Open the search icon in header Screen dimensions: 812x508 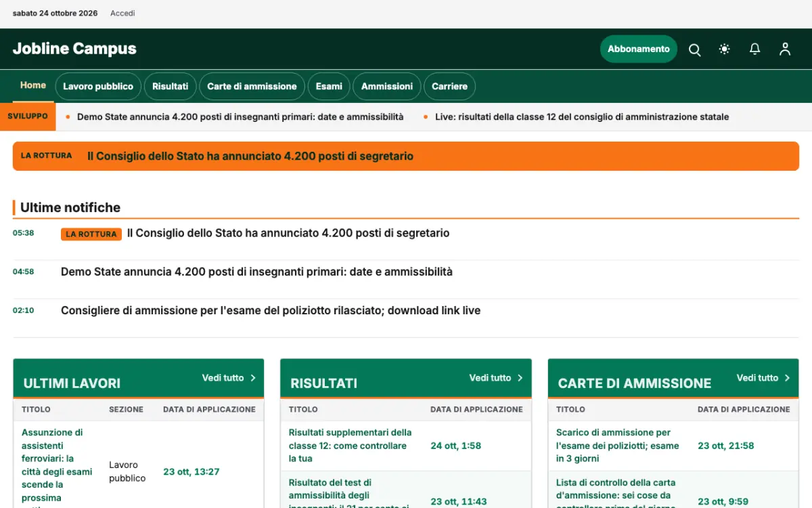tap(694, 49)
